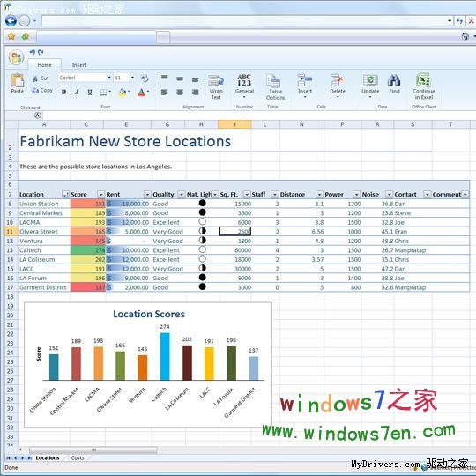This screenshot has width=476, height=476.
Task: Click the browser refresh icon
Action: point(459,20)
